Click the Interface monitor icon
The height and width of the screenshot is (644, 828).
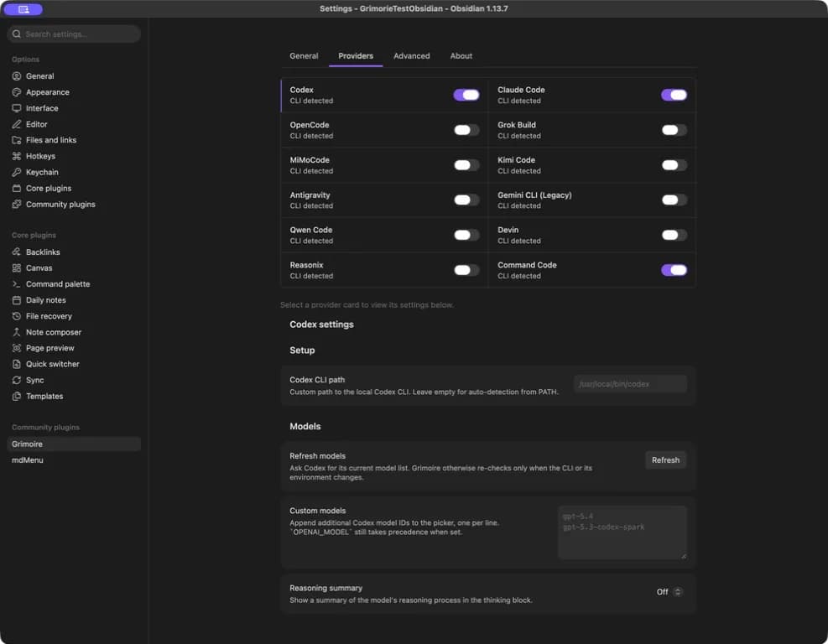(x=17, y=108)
